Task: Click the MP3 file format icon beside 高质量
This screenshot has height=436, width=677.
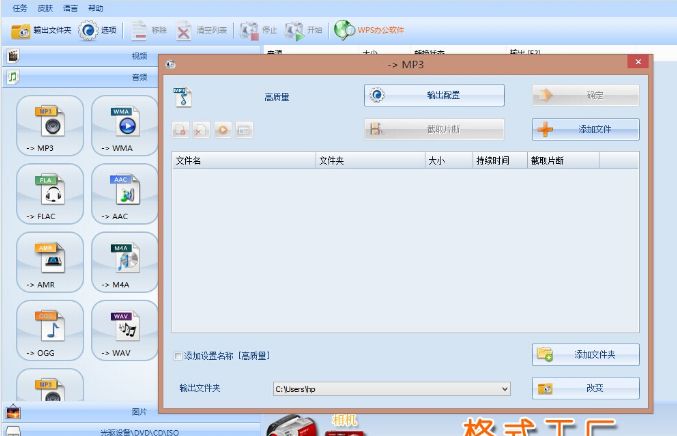Action: click(183, 97)
